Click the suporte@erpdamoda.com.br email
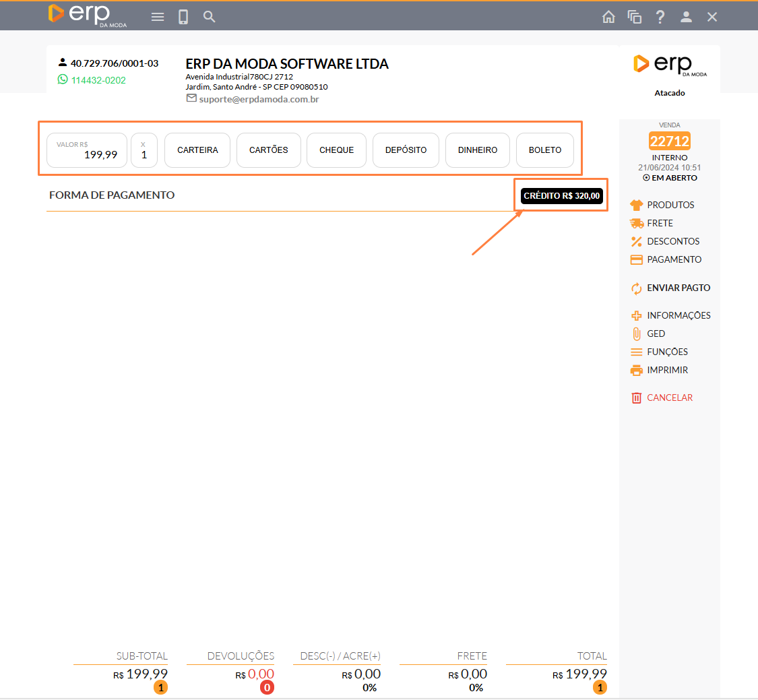The image size is (758, 700). 259,99
